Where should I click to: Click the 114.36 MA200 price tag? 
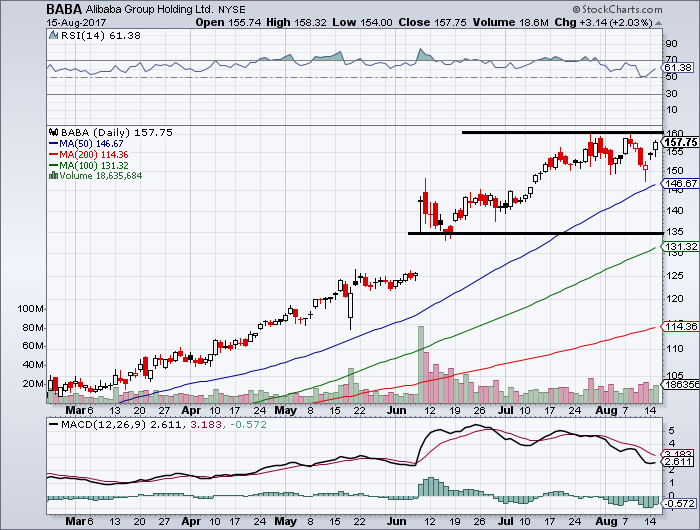click(679, 326)
